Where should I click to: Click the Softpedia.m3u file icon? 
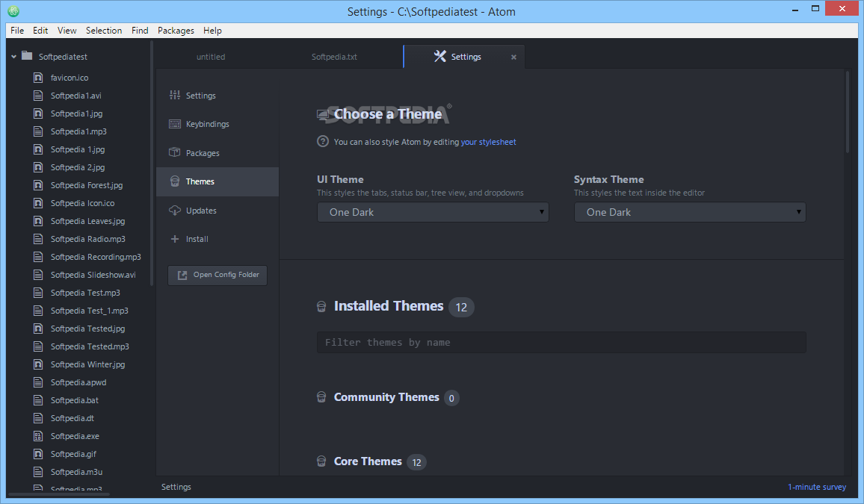click(x=38, y=472)
